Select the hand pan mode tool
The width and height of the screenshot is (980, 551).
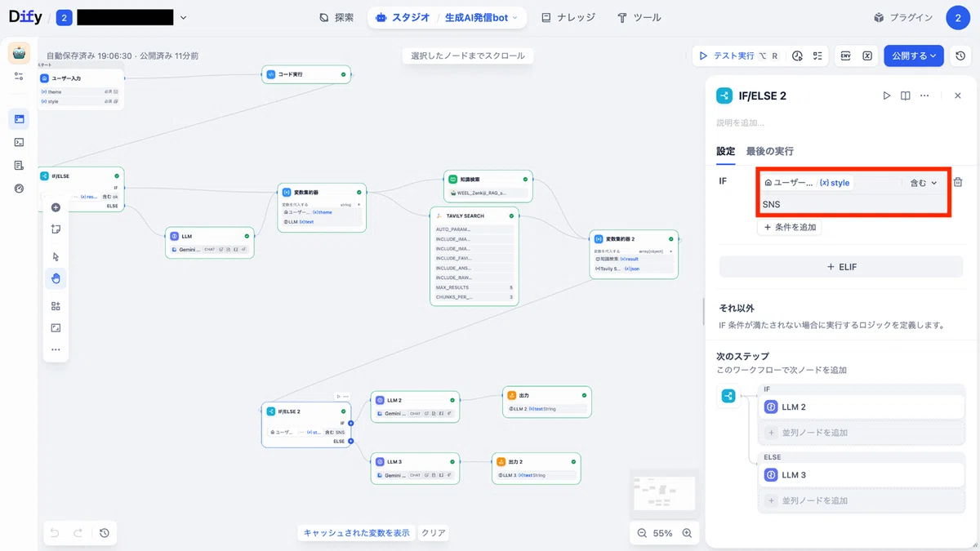[x=56, y=278]
